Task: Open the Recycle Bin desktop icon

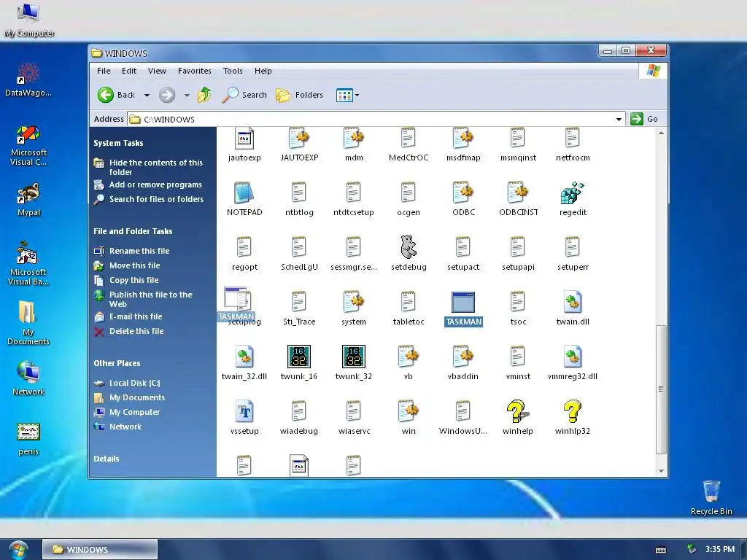Action: pyautogui.click(x=711, y=497)
